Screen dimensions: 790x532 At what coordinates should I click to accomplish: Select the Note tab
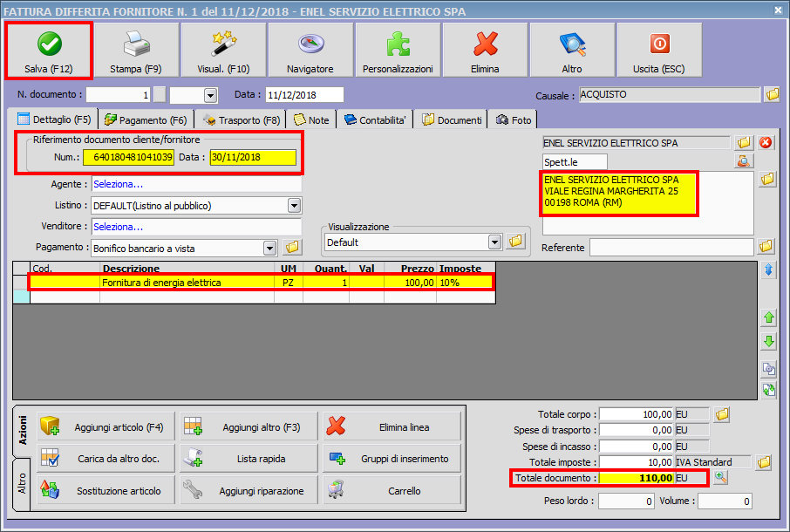(311, 119)
